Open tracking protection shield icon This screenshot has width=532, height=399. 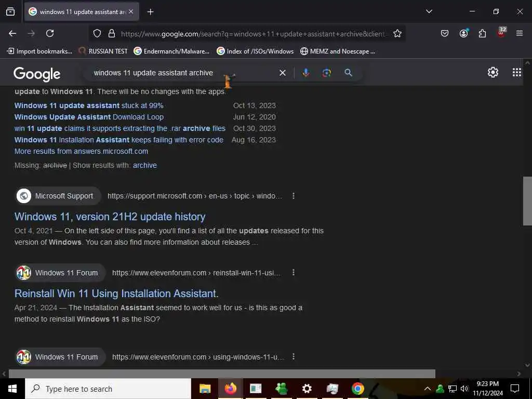click(x=97, y=34)
